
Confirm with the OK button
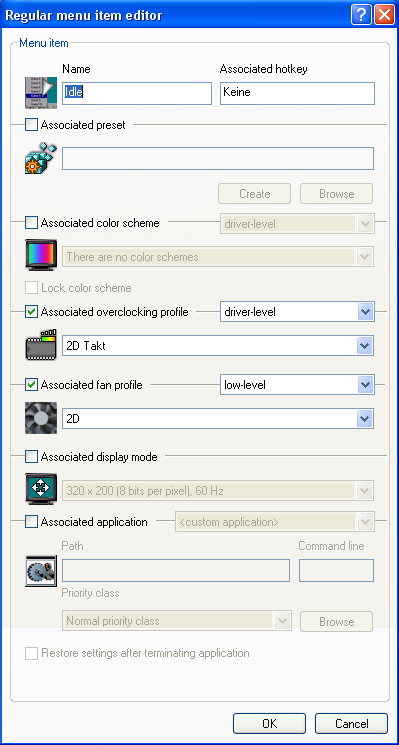tap(269, 724)
